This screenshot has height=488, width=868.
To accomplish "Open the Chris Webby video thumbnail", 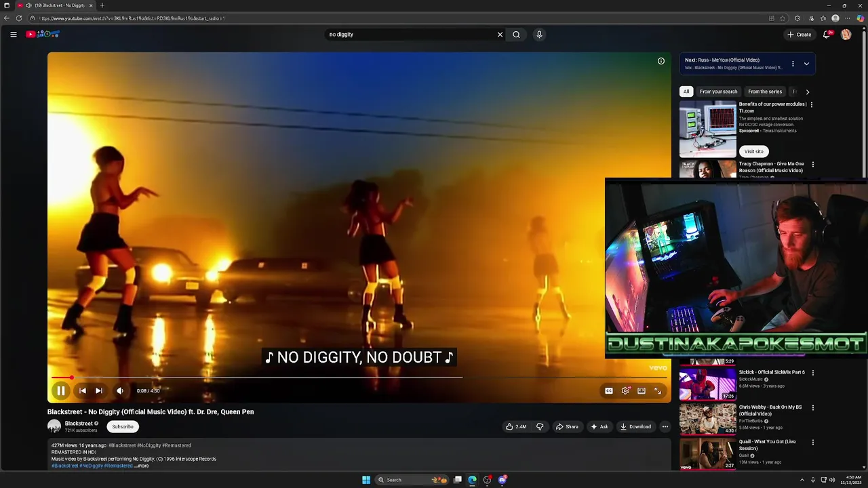I will [x=708, y=419].
